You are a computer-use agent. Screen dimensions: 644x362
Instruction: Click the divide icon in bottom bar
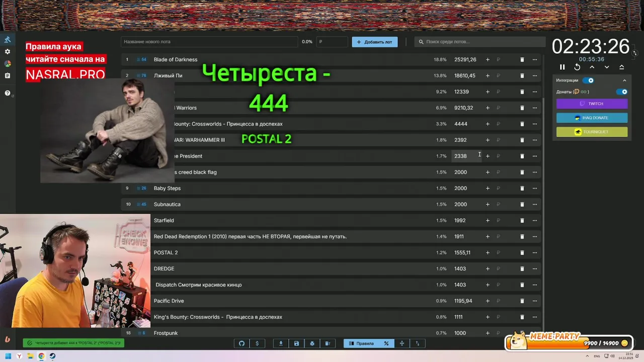pyautogui.click(x=402, y=343)
